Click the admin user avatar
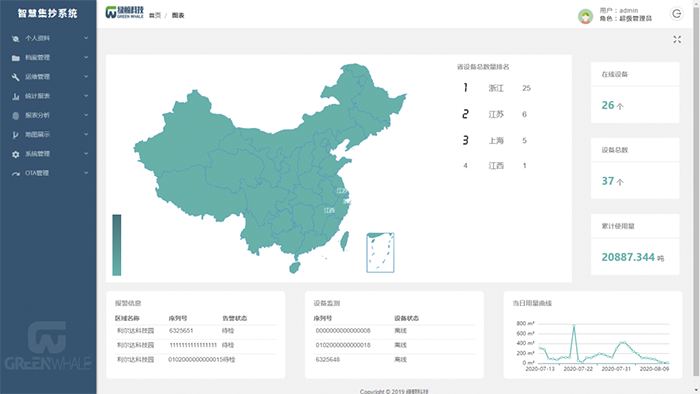This screenshot has height=394, width=700. coord(585,16)
